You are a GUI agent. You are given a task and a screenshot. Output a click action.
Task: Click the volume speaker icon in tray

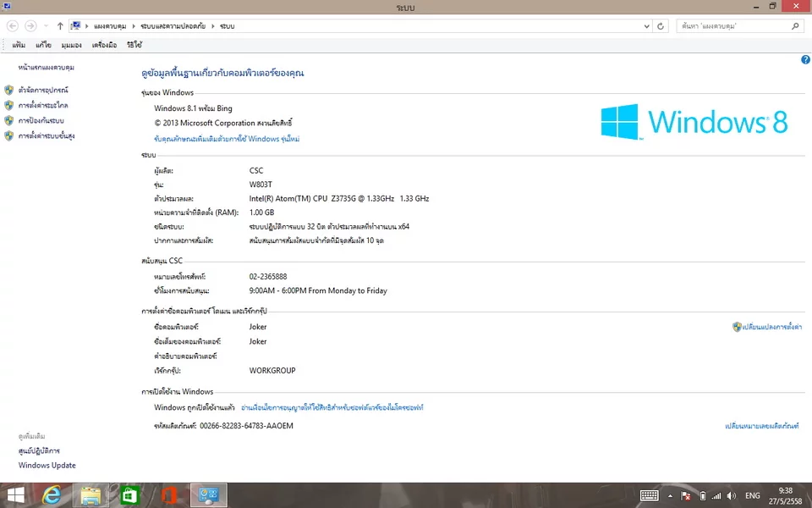[731, 496]
